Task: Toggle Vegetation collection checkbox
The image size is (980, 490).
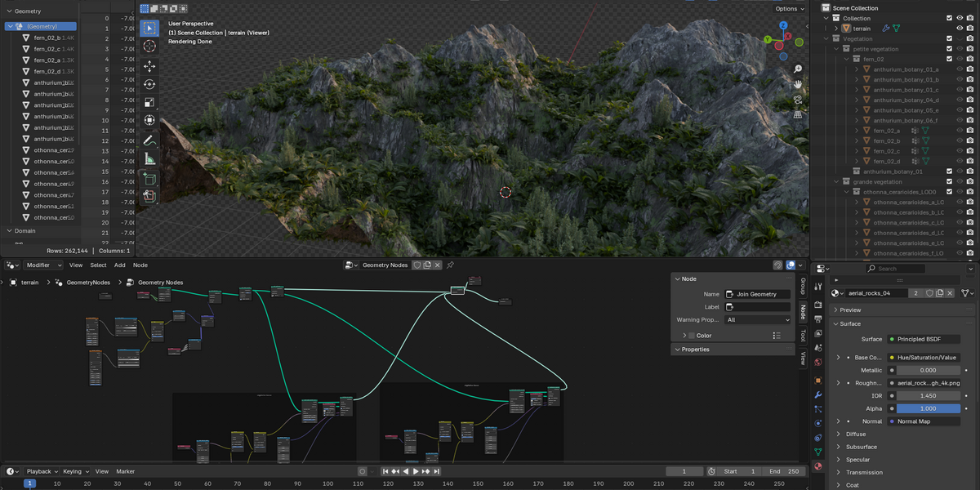Action: coord(949,38)
